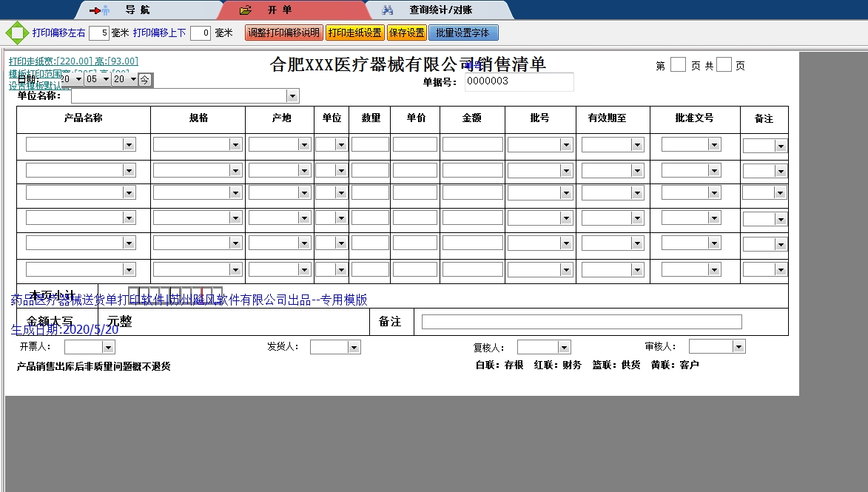Click the 今 button to set today's date
868x492 pixels.
[145, 78]
